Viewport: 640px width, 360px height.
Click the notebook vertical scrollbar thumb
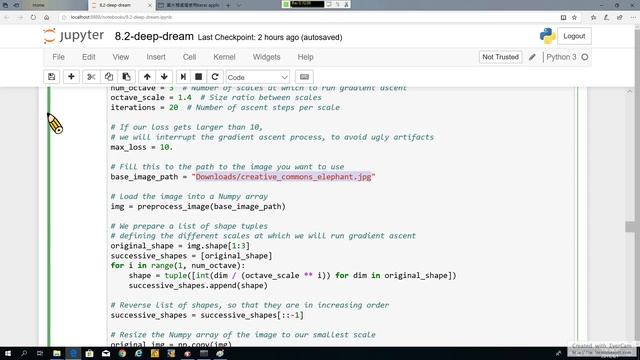pos(630,227)
